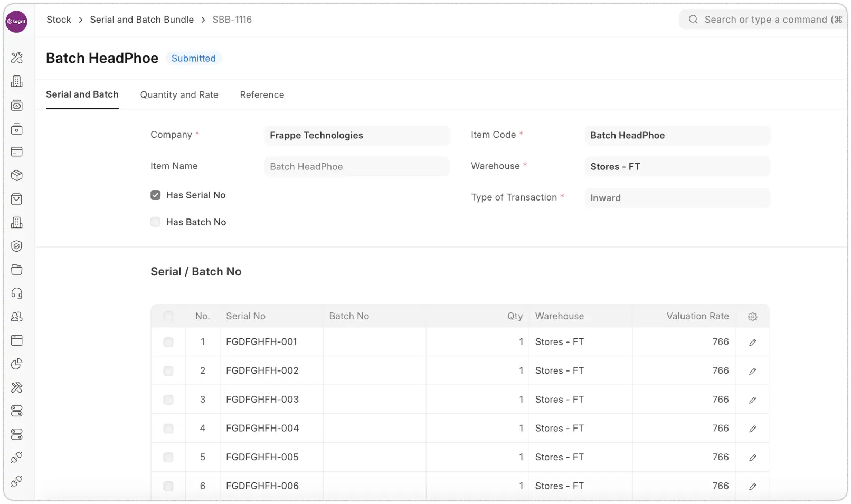Screen dimensions: 851x504
Task: Open the Type of Transaction select field
Action: (677, 198)
